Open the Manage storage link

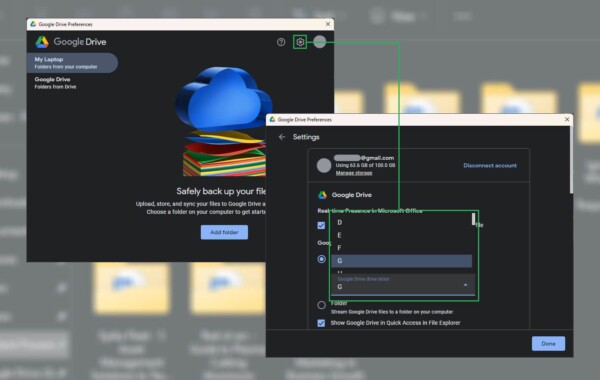(354, 173)
